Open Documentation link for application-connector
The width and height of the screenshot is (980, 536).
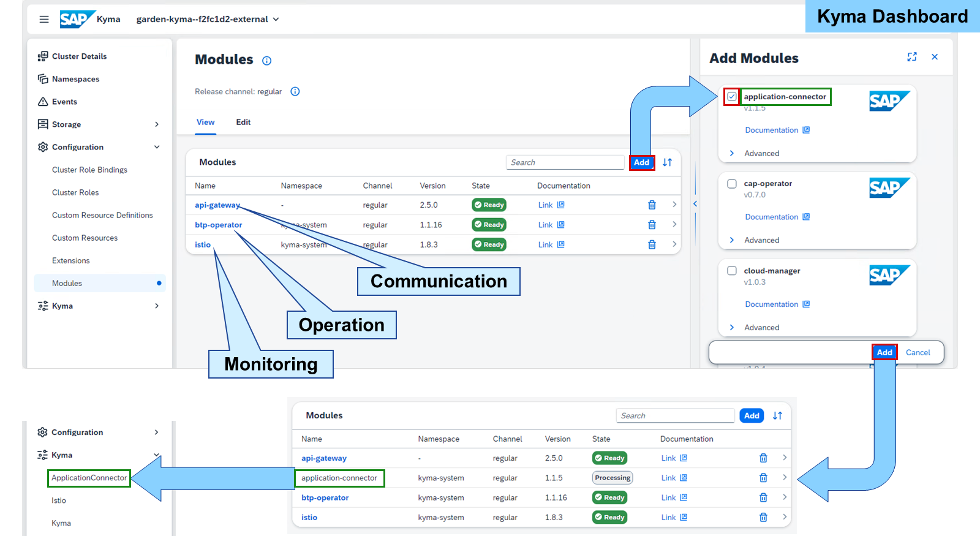click(x=777, y=130)
